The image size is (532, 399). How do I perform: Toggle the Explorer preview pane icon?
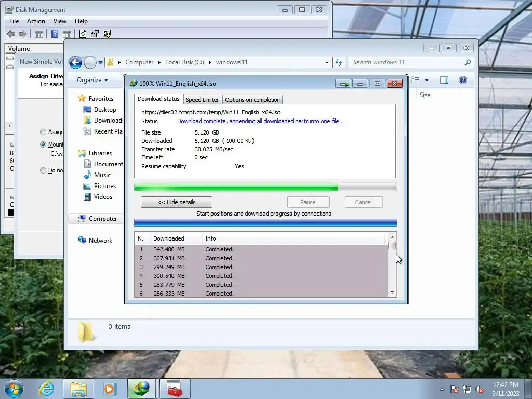(444, 79)
